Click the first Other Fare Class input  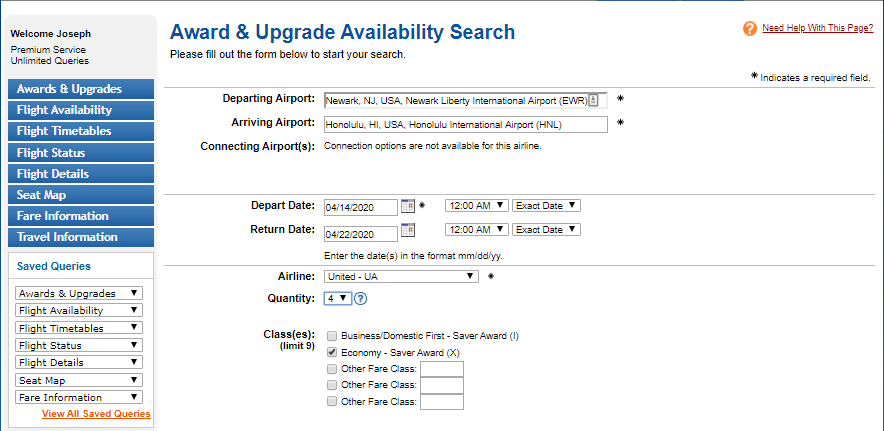[x=442, y=370]
